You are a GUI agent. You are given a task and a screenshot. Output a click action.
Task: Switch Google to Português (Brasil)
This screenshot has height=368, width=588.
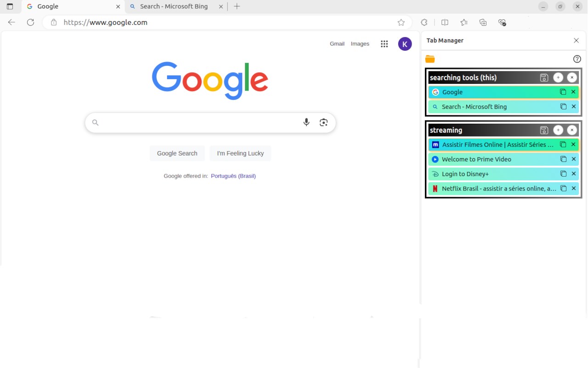pos(233,176)
